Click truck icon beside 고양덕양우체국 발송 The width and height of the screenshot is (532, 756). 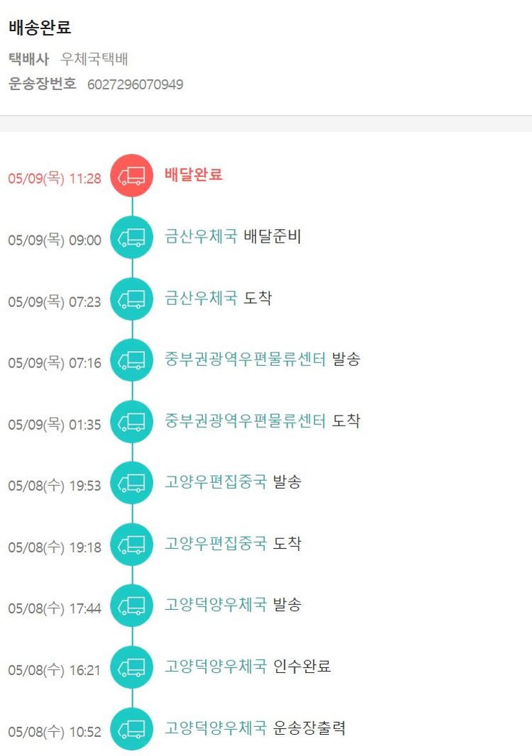[x=132, y=606]
